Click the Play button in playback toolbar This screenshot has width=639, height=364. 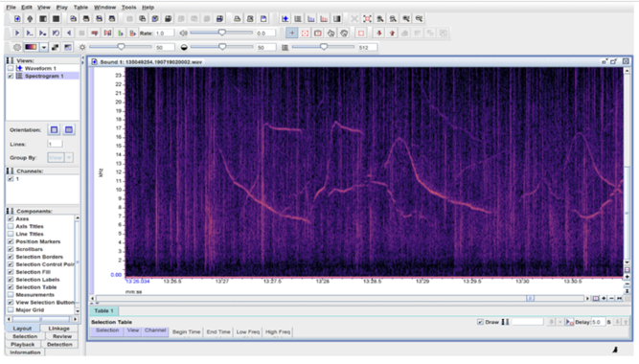coord(17,33)
